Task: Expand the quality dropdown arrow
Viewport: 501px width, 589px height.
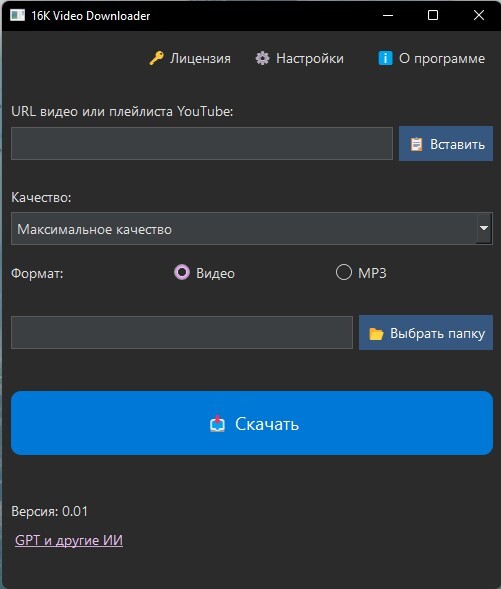Action: pos(484,228)
